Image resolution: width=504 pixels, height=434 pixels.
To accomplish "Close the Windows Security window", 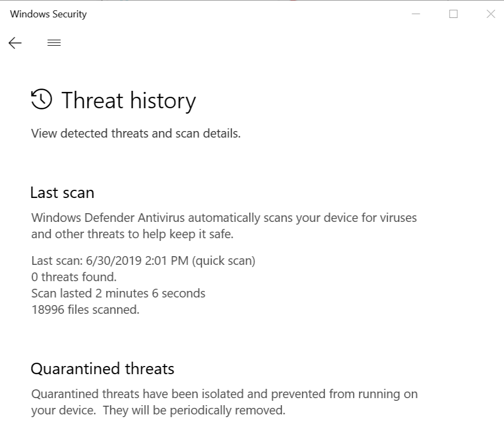I will tap(490, 15).
